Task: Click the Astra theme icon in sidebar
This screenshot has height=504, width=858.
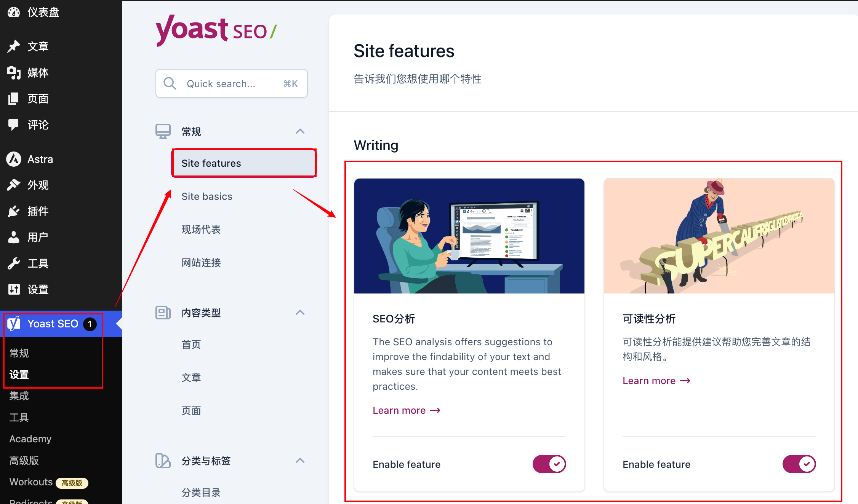Action: tap(14, 159)
